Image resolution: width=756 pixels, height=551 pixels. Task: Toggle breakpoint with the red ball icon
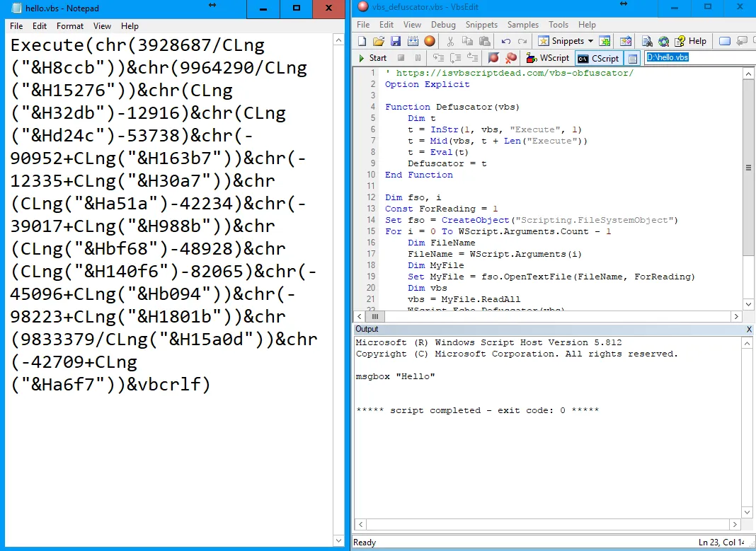[x=493, y=58]
